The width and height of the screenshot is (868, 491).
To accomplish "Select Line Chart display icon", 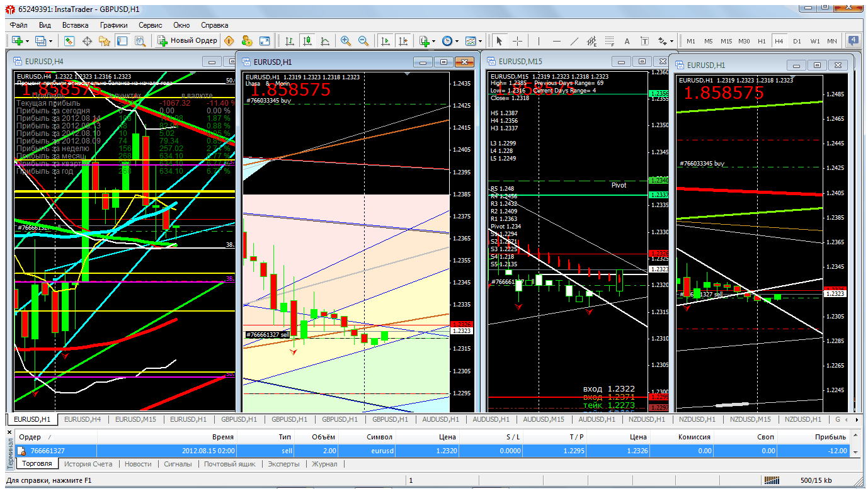I will pos(325,41).
